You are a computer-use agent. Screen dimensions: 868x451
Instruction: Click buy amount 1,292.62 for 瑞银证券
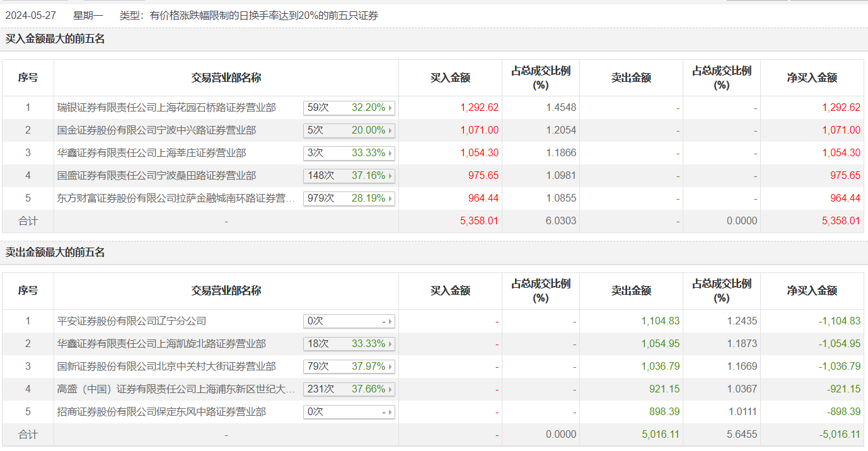480,108
